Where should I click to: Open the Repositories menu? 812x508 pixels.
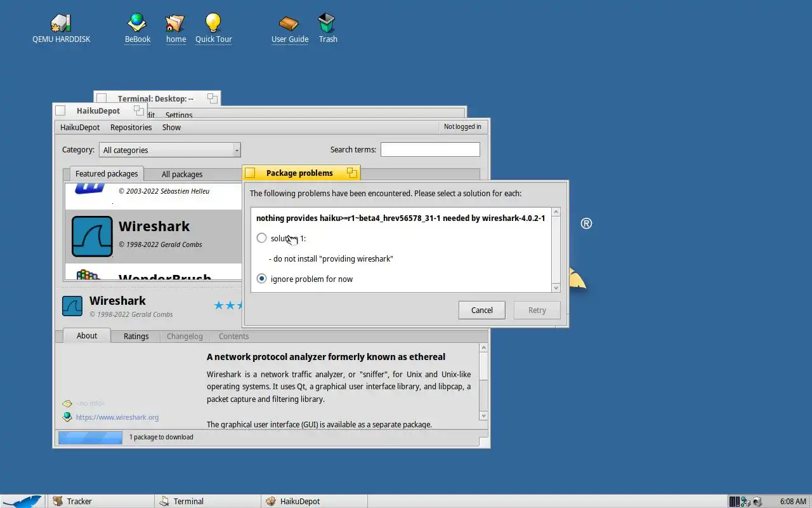pyautogui.click(x=131, y=127)
